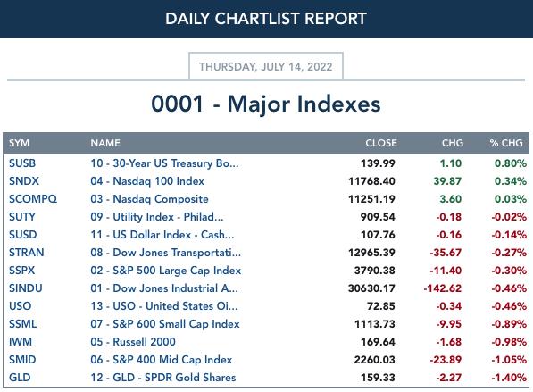
Task: Open 12 - GLD - SPDR Gold Shares
Action: 163,378
